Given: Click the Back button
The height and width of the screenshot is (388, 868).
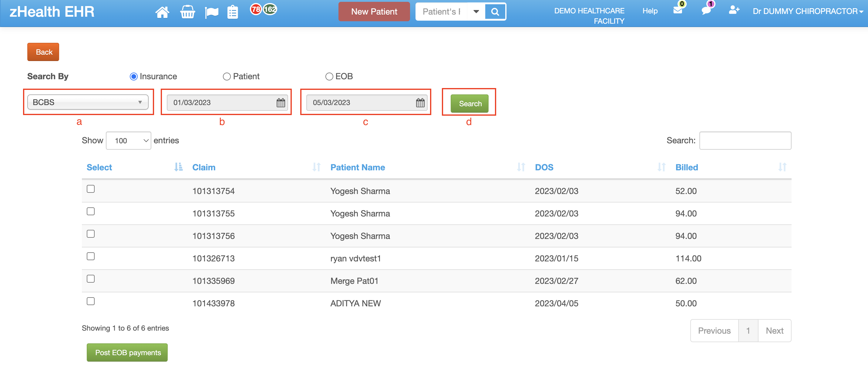Looking at the screenshot, I should (43, 52).
